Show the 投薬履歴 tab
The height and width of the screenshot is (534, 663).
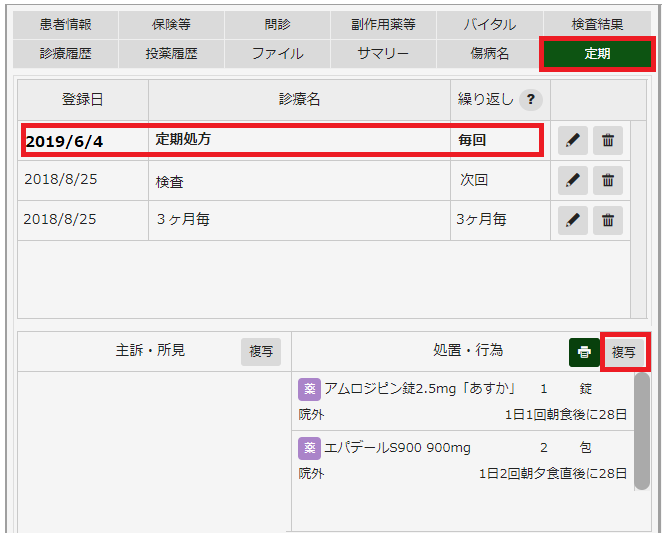(x=171, y=54)
